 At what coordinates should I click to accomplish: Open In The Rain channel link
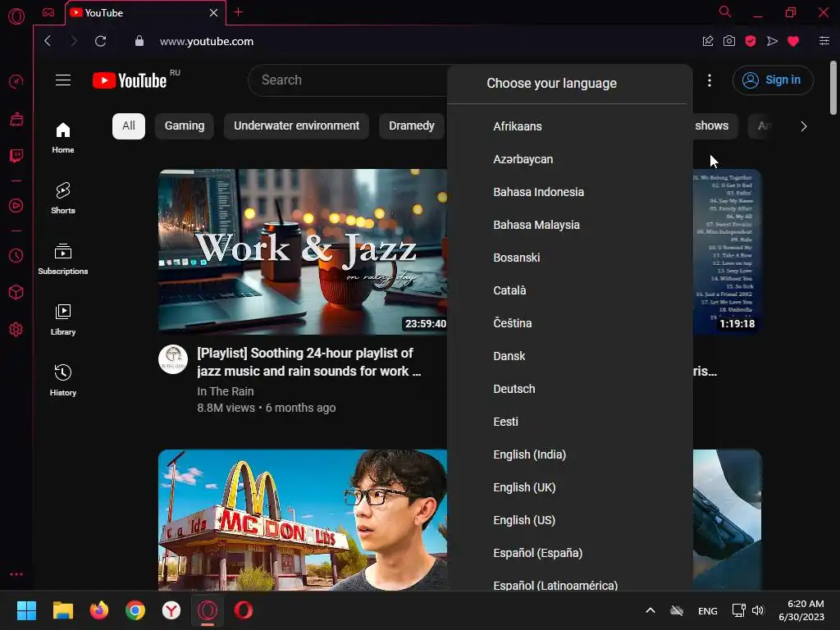pos(226,391)
